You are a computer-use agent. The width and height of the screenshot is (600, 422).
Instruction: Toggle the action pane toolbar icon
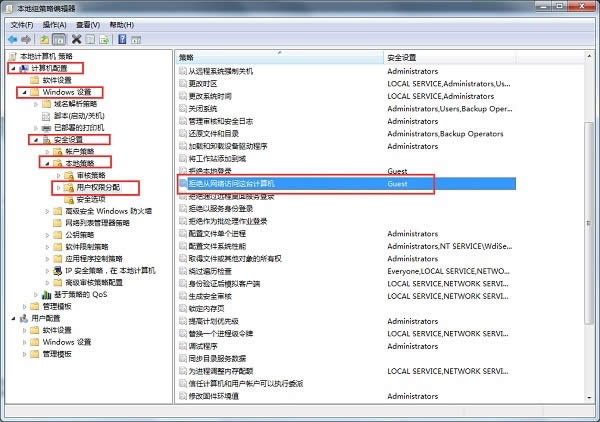click(x=136, y=39)
